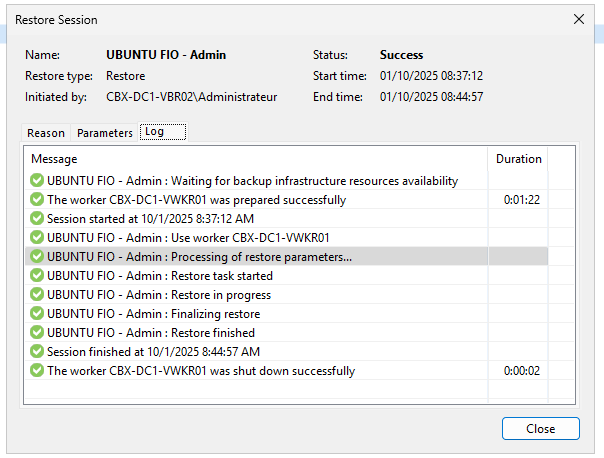This screenshot has height=458, width=604.
Task: Click success icon beside 'Waiting for backup infrastructure' message
Action: tap(37, 181)
